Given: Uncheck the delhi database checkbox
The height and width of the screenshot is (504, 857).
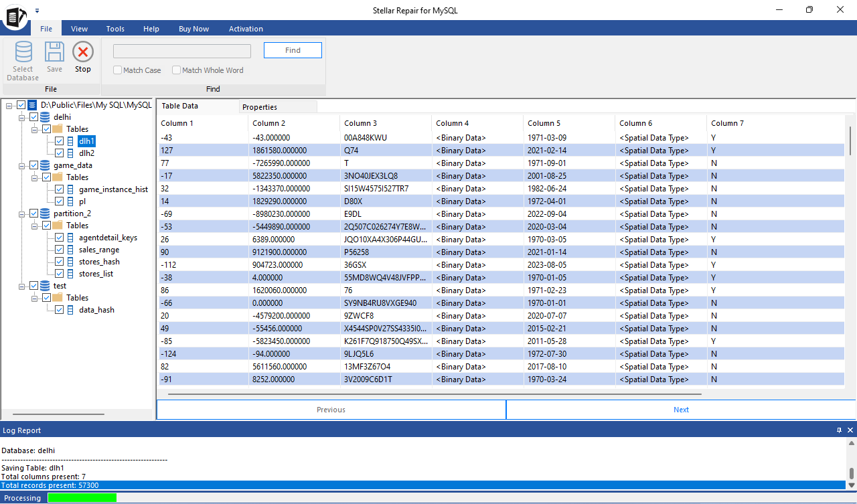Looking at the screenshot, I should pos(33,117).
